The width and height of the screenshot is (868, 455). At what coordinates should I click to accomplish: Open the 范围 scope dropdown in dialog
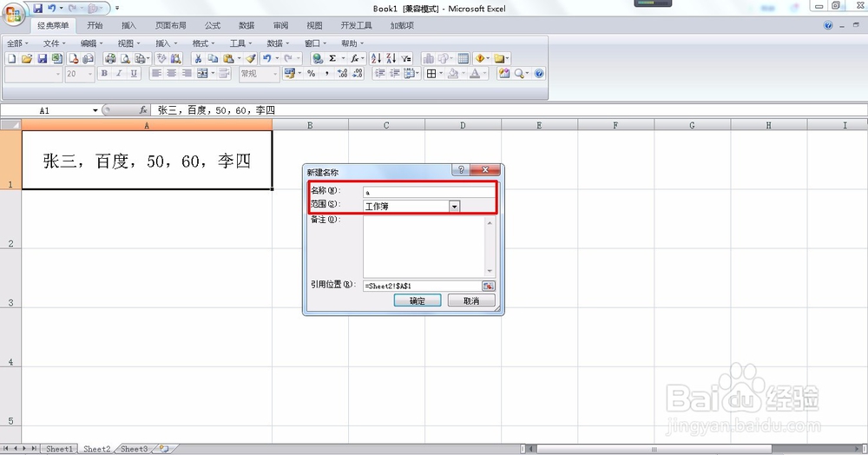pyautogui.click(x=454, y=206)
